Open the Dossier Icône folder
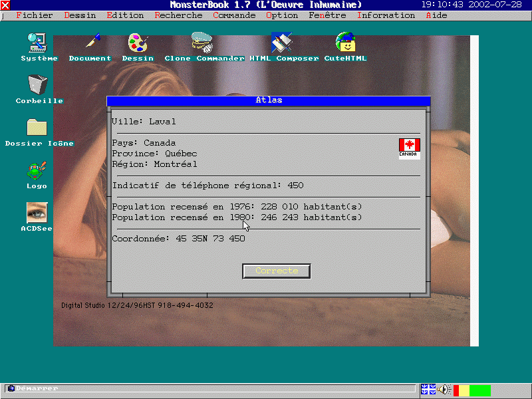This screenshot has height=399, width=532. coord(37,128)
